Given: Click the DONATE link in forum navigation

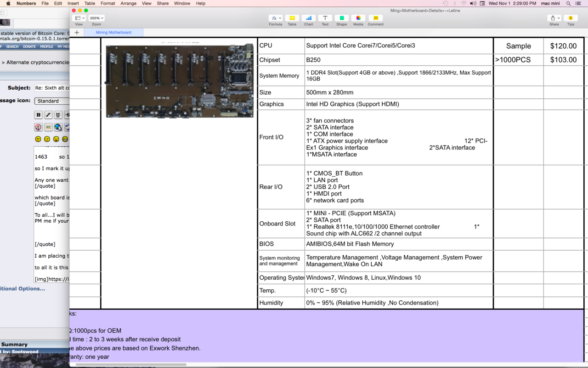Looking at the screenshot, I should pos(29,46).
